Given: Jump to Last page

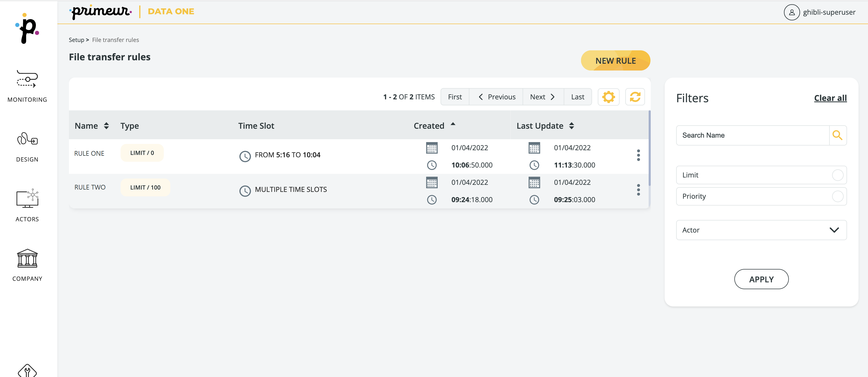Looking at the screenshot, I should click(578, 97).
